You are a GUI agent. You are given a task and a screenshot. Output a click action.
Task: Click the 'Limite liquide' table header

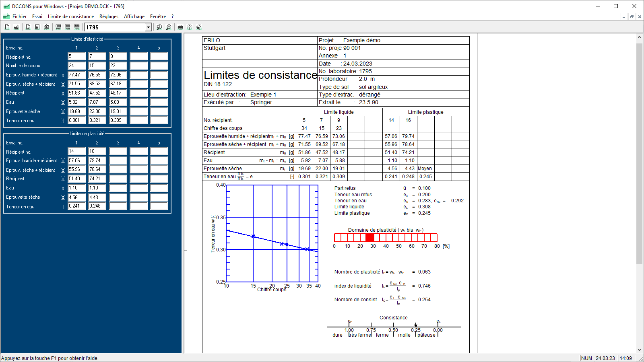(339, 112)
